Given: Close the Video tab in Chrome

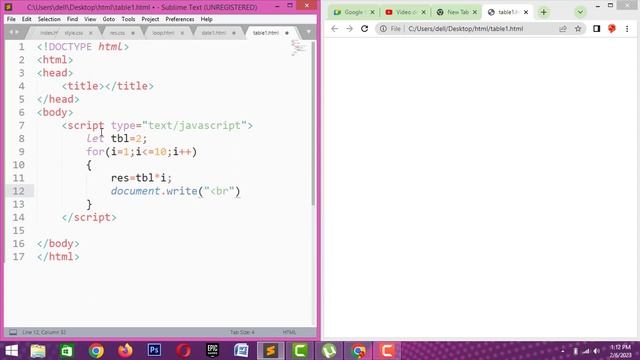Looking at the screenshot, I should point(424,12).
